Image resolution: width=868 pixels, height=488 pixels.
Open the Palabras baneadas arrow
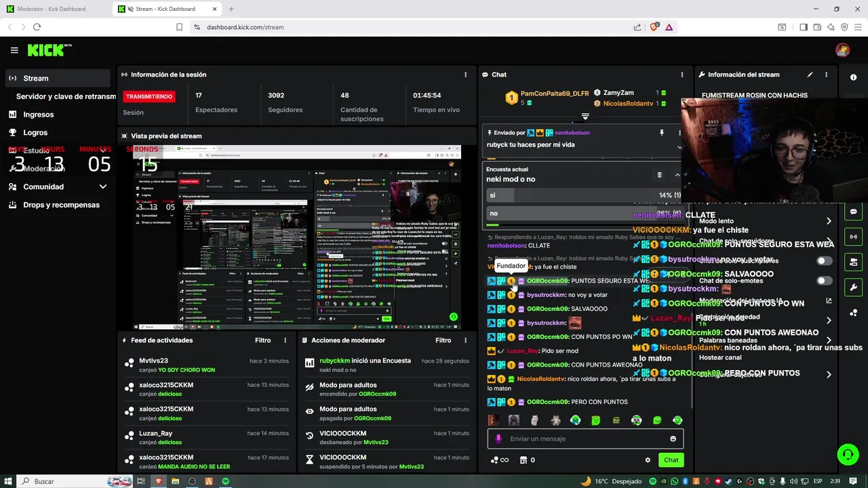(828, 340)
